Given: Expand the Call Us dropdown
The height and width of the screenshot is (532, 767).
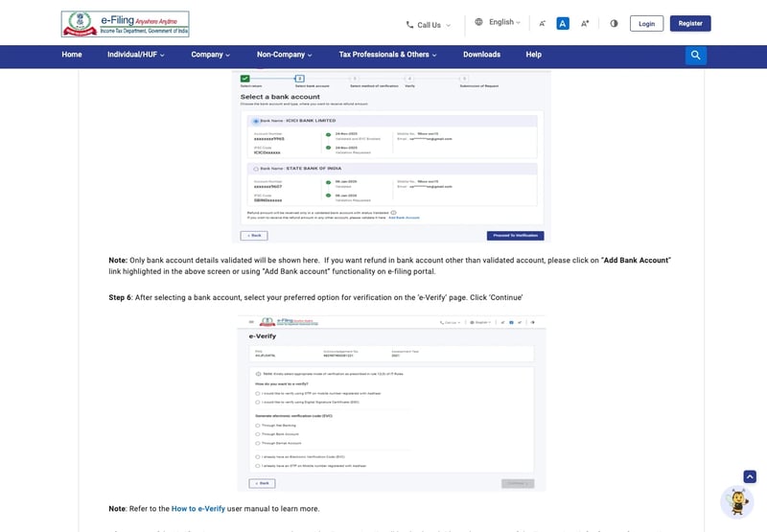Looking at the screenshot, I should pos(429,25).
